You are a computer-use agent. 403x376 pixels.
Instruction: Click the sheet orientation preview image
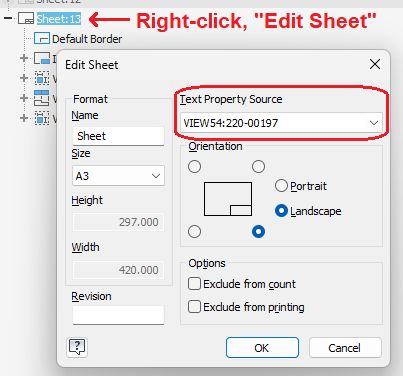pyautogui.click(x=228, y=199)
